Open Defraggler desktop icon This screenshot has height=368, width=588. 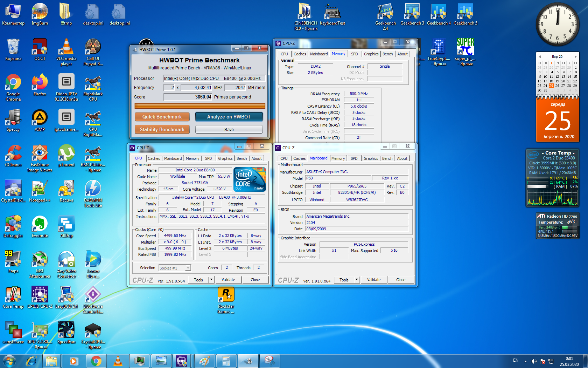13,226
